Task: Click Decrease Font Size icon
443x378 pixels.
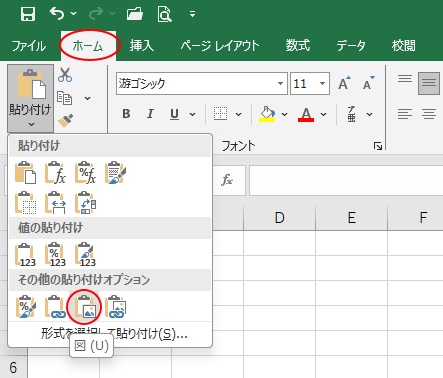Action: [x=369, y=83]
